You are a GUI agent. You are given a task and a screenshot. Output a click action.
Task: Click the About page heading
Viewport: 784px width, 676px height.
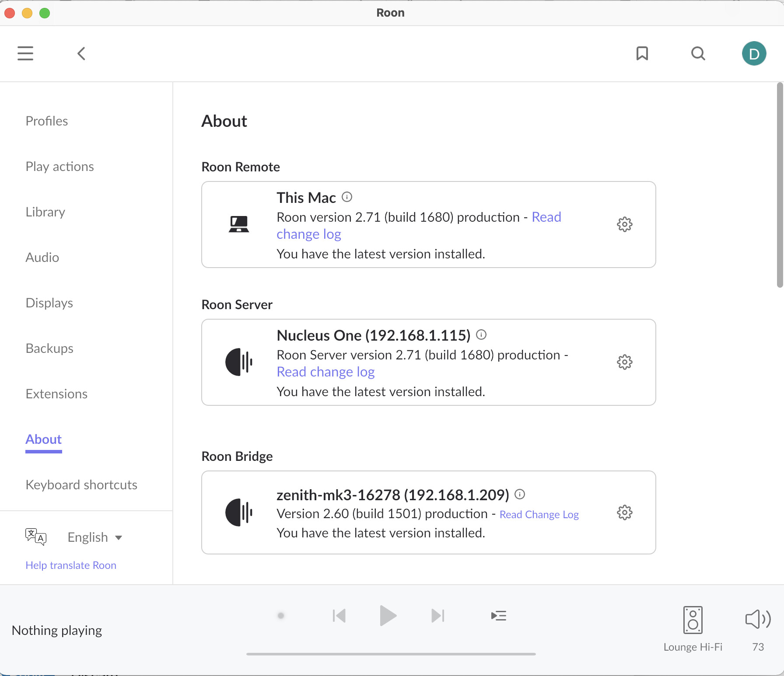point(224,121)
